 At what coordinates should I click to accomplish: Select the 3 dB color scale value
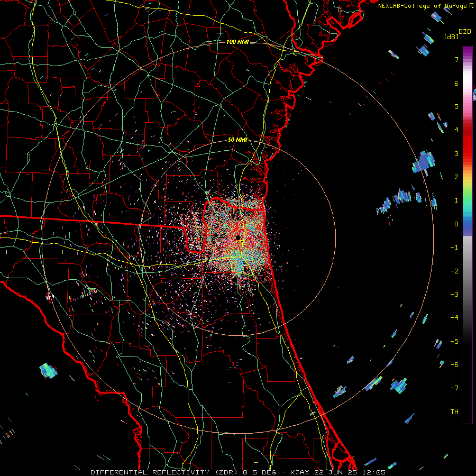[456, 153]
